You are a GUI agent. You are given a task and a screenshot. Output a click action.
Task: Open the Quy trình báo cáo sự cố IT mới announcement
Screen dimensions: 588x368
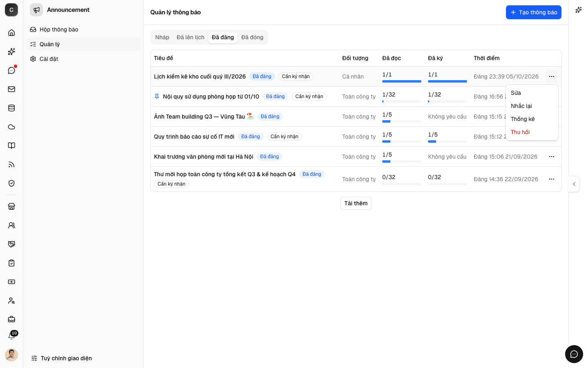pyautogui.click(x=194, y=137)
